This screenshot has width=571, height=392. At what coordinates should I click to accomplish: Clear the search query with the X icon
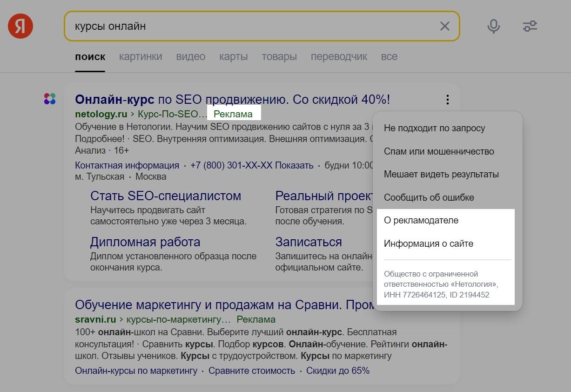(445, 26)
